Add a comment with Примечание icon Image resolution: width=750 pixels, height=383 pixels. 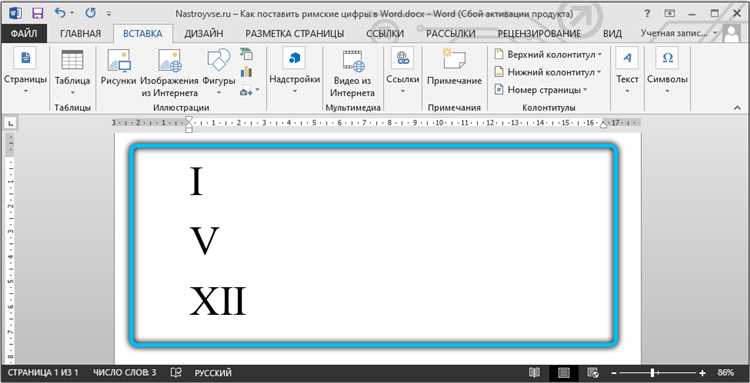point(454,60)
